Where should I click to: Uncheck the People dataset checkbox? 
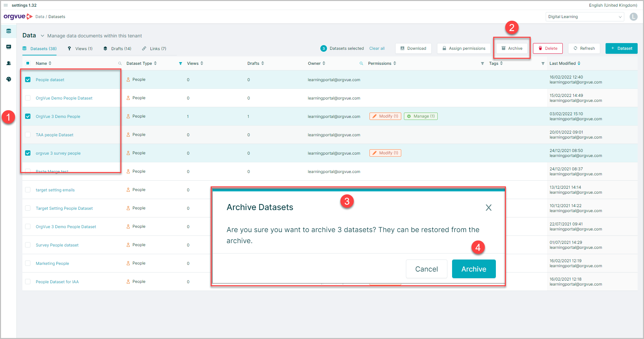28,79
